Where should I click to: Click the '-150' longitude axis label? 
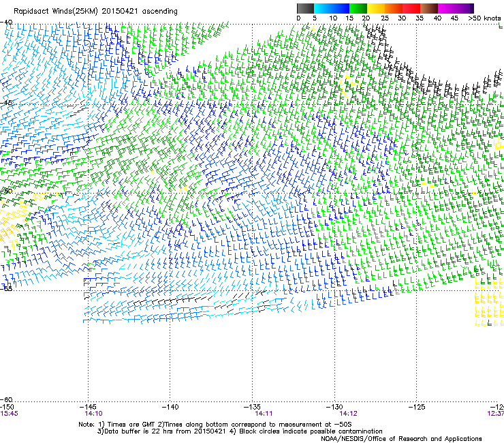(x=6, y=407)
